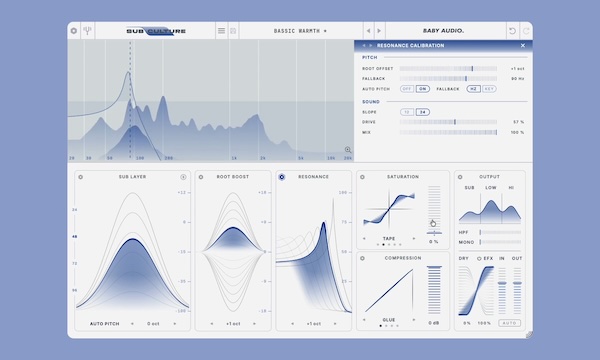Image resolution: width=600 pixels, height=360 pixels.
Task: Close the Resonance Calibration panel
Action: [x=523, y=45]
